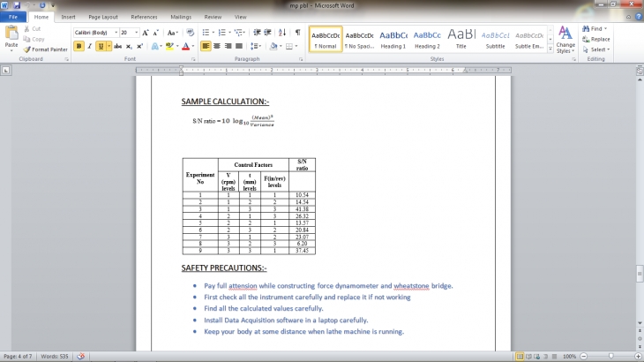
Task: Clear all formatting icon
Action: point(190,33)
